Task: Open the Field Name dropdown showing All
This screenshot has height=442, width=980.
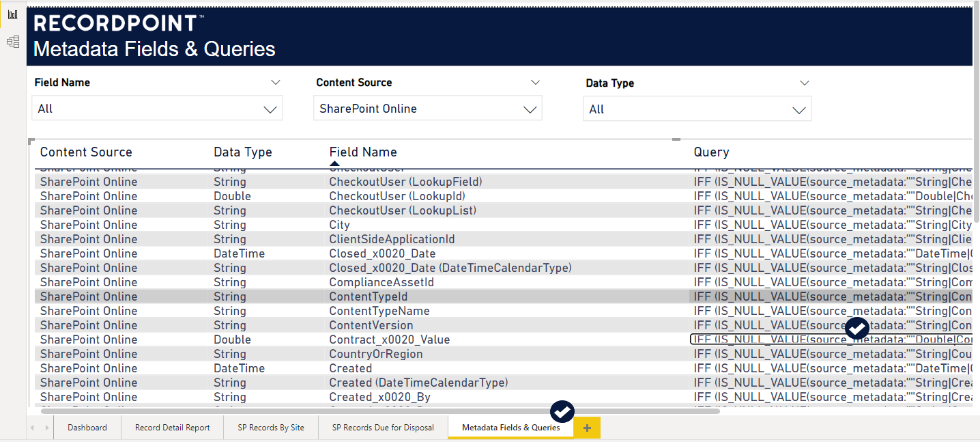Action: pos(158,109)
